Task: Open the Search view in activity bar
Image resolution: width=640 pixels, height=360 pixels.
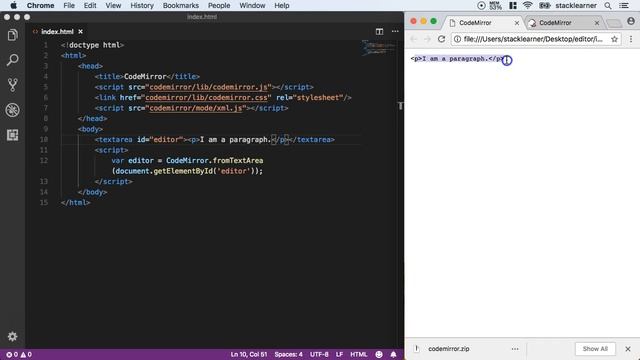Action: pyautogui.click(x=13, y=60)
